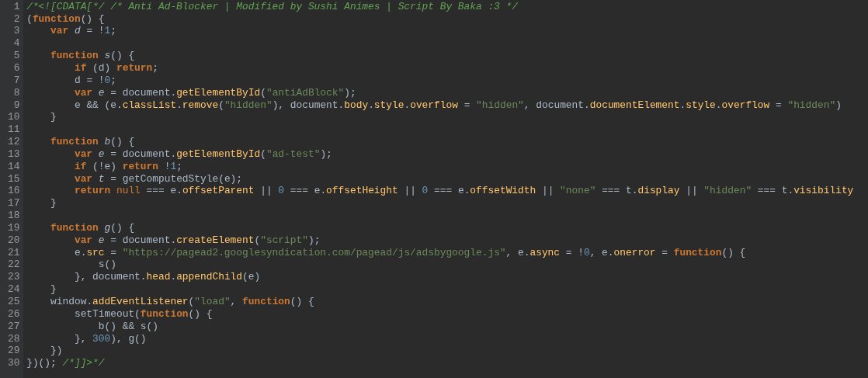Click the visibility property on line 16
Screen dimensions: 868x378
(x=823, y=190)
